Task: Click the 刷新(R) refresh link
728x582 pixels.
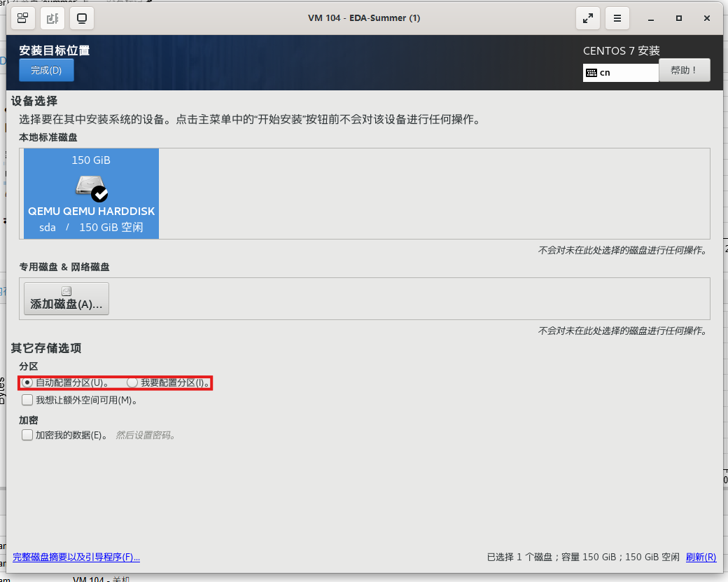Action: click(x=701, y=557)
